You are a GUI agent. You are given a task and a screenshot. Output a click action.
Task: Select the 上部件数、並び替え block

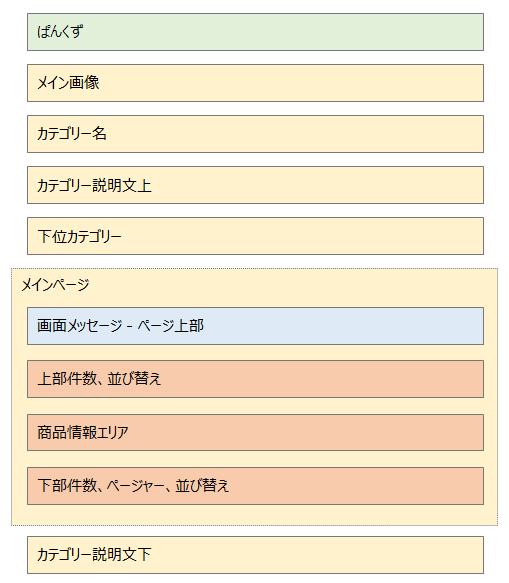point(255,379)
